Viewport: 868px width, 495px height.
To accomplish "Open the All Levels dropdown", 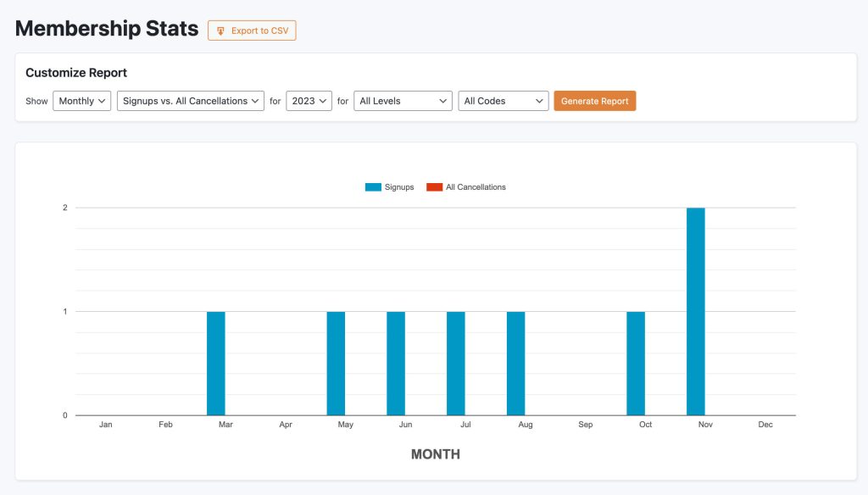I will coord(403,100).
